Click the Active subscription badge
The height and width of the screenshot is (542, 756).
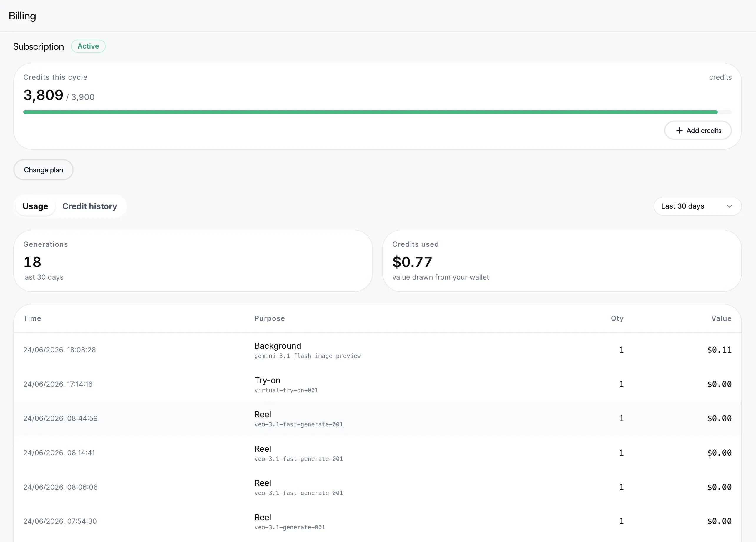tap(88, 46)
